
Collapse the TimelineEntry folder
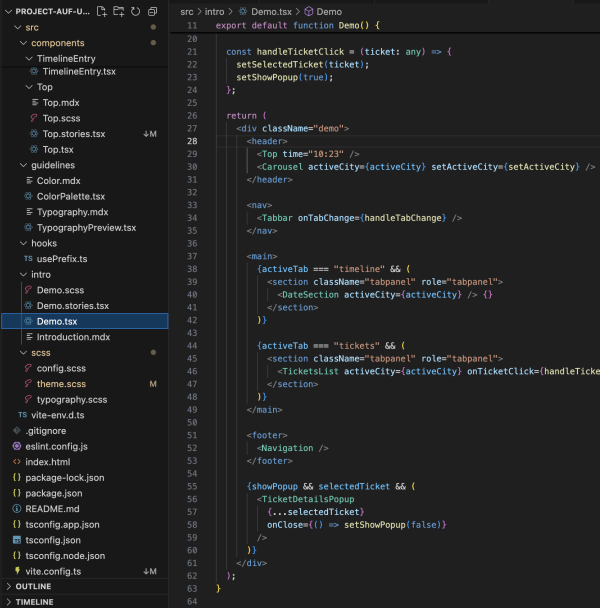pos(29,59)
